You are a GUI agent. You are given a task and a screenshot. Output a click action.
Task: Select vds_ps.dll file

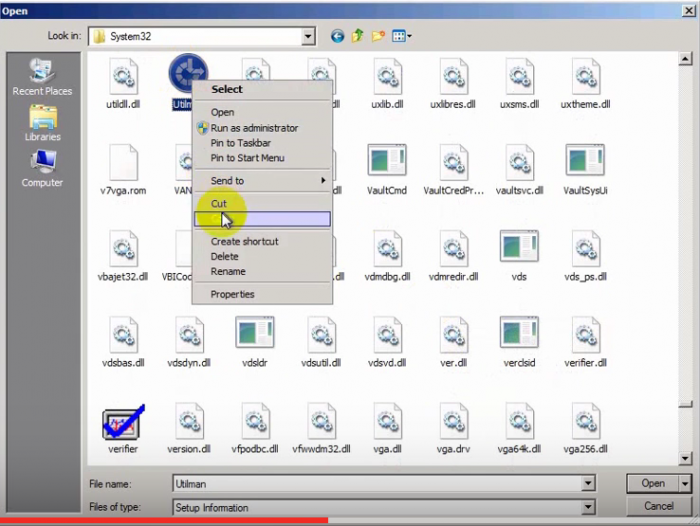point(585,256)
